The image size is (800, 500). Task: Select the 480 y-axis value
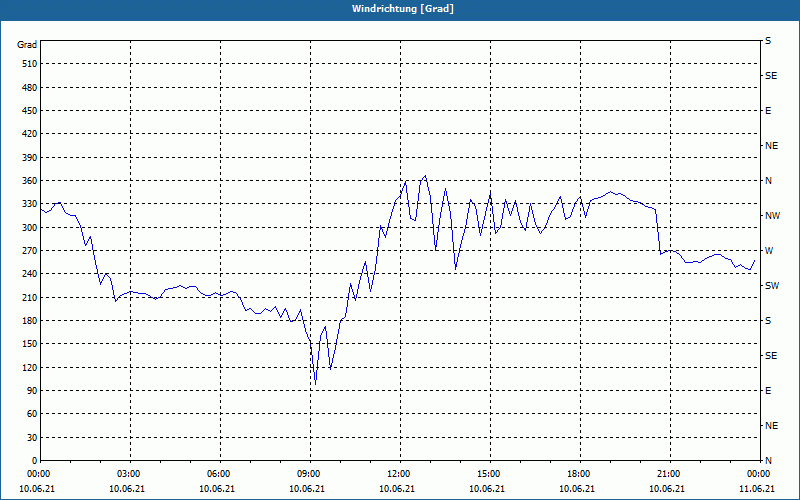[x=30, y=88]
